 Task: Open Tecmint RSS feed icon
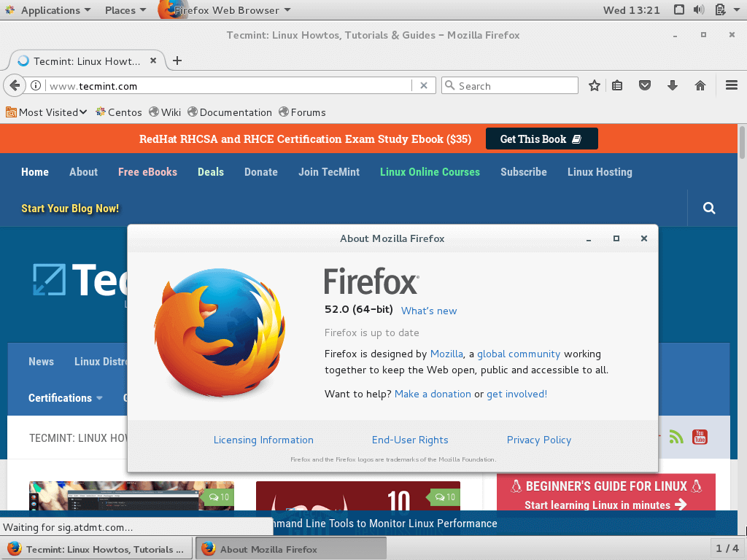pyautogui.click(x=676, y=437)
